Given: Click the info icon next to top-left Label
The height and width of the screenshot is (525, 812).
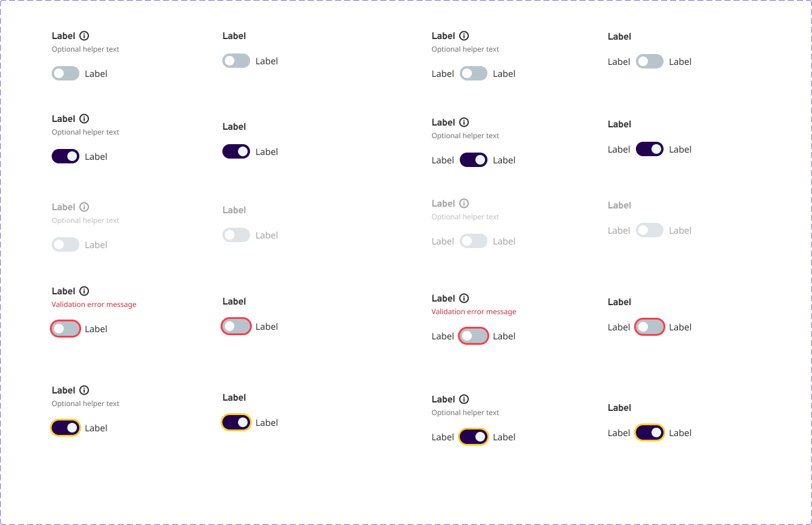Looking at the screenshot, I should click(x=84, y=35).
